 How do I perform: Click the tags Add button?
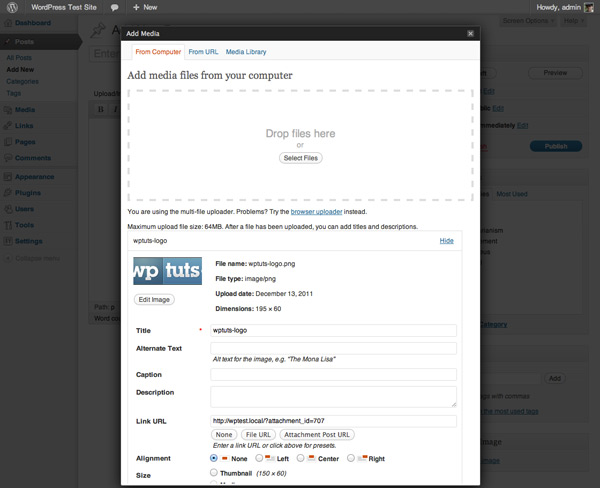pos(555,379)
